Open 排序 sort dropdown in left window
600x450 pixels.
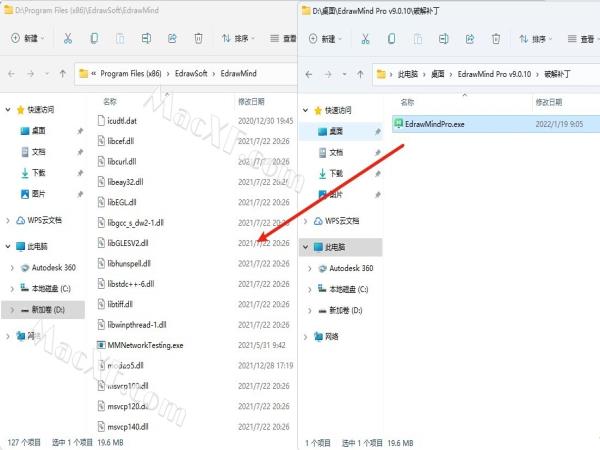[238, 38]
